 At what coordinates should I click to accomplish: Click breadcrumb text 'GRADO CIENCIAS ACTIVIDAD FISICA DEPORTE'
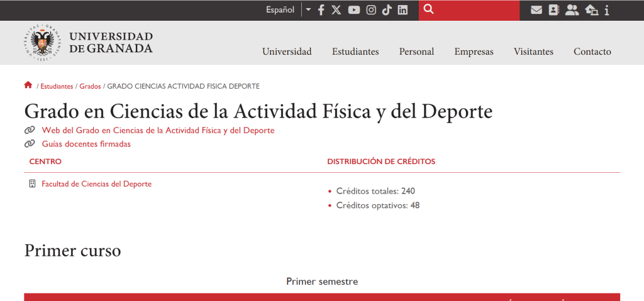click(x=183, y=86)
